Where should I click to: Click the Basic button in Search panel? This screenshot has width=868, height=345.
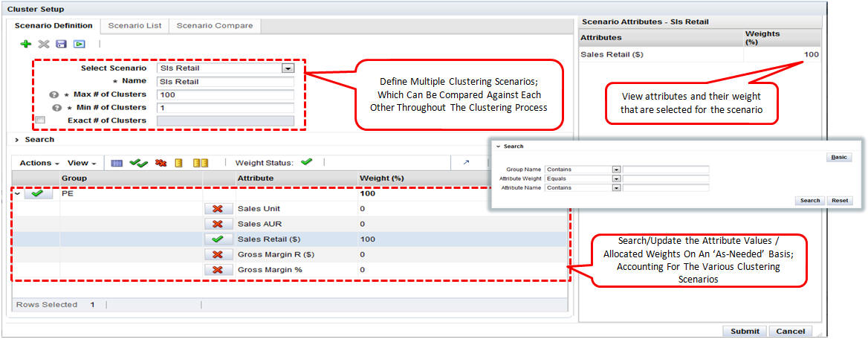pos(839,158)
